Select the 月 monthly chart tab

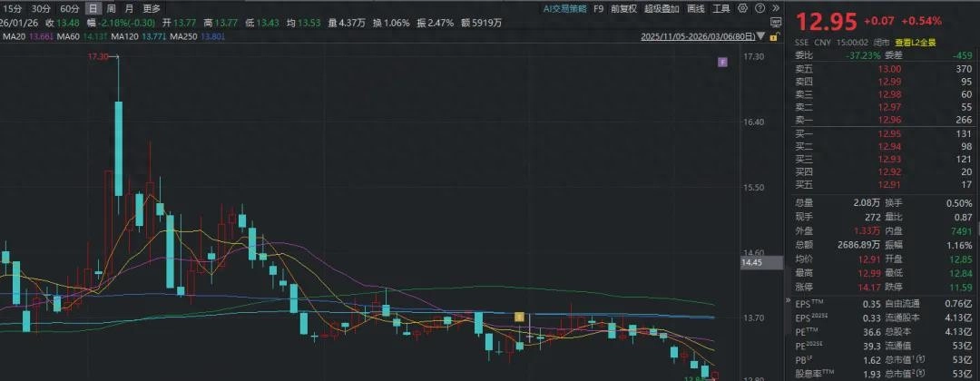click(129, 9)
